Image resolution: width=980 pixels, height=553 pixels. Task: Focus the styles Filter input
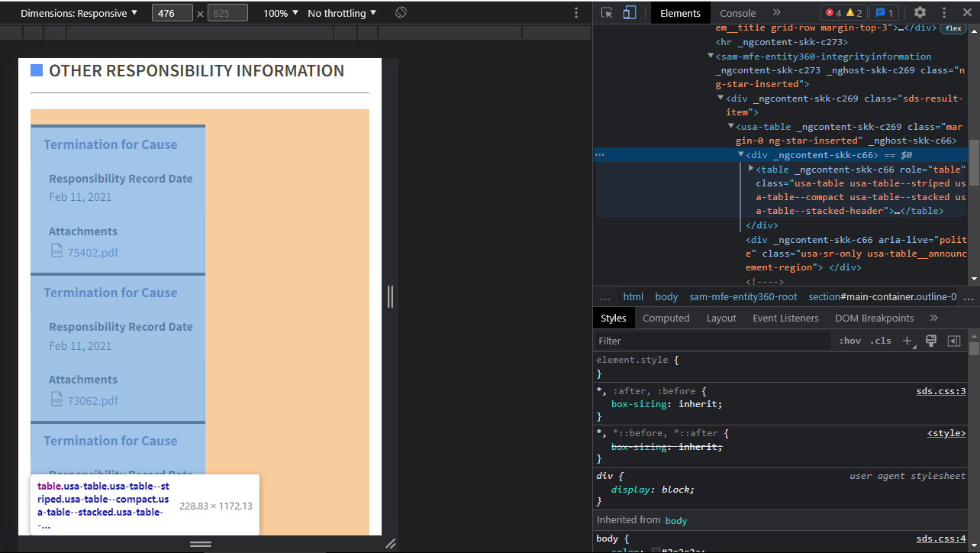pyautogui.click(x=712, y=341)
